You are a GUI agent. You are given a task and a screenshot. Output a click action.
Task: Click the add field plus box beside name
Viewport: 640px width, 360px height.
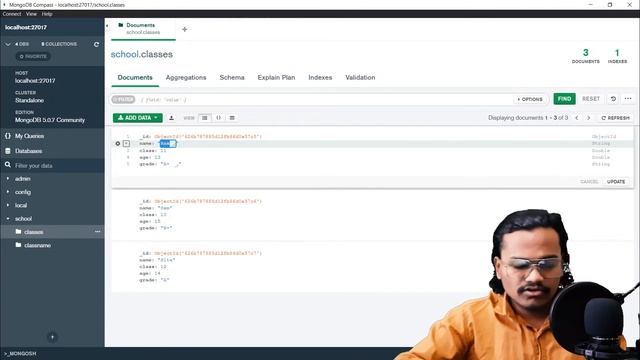pyautogui.click(x=127, y=144)
